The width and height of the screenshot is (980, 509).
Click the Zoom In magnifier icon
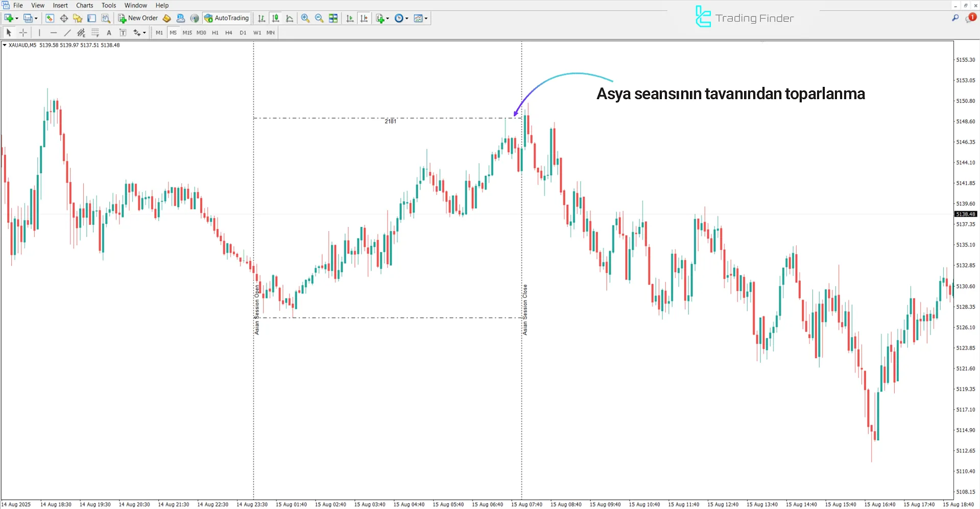coord(305,18)
